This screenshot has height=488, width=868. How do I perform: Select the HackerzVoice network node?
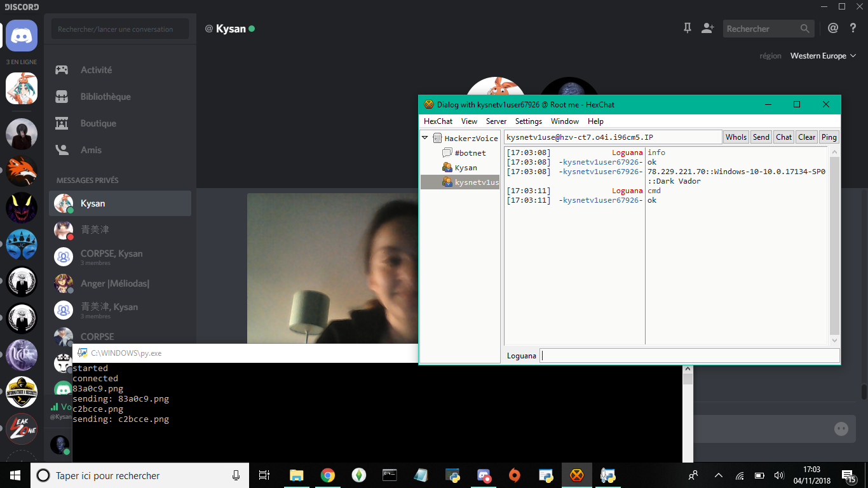click(471, 138)
